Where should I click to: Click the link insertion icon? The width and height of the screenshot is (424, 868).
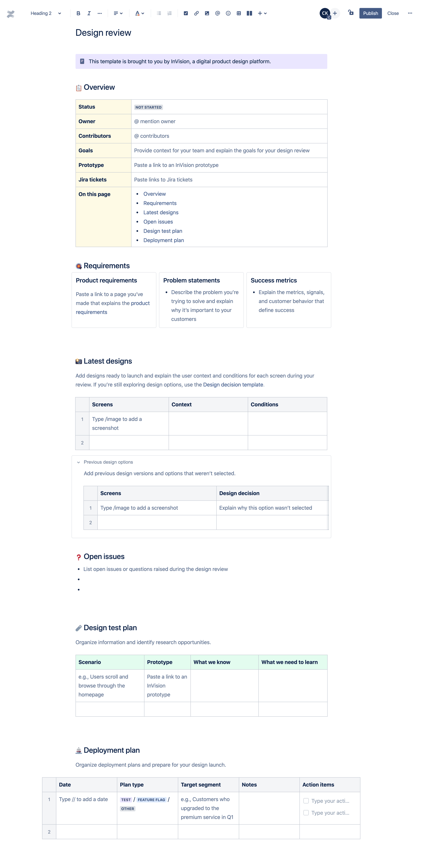pos(196,13)
